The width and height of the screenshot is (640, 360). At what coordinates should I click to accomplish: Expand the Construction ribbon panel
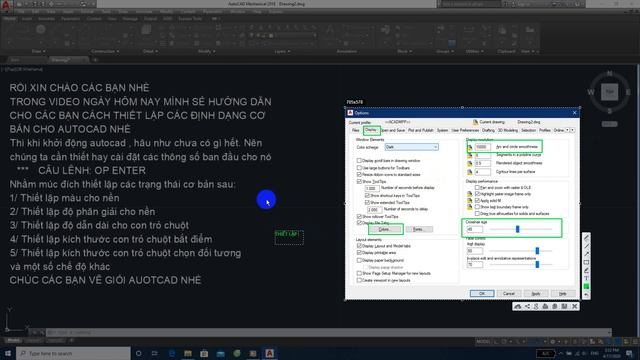105,51
